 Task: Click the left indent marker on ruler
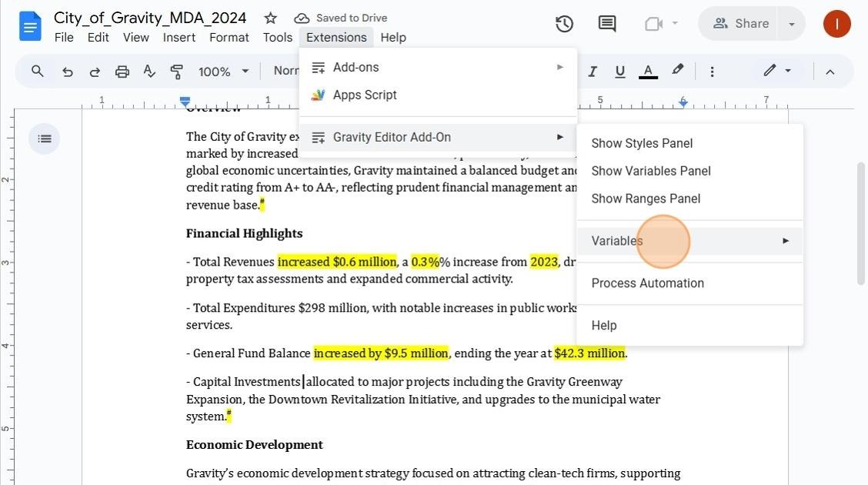(x=185, y=102)
